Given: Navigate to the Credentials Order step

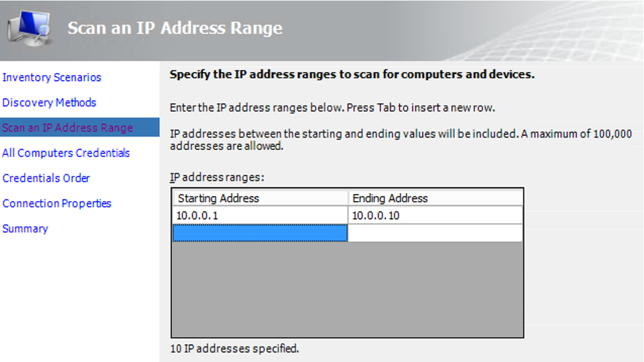Looking at the screenshot, I should click(x=46, y=178).
